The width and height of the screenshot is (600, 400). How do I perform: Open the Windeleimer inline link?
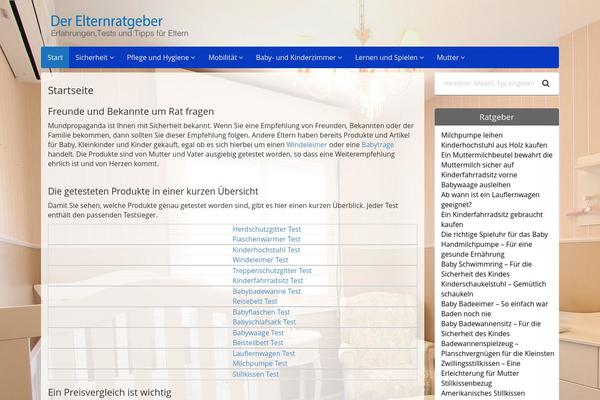[x=307, y=145]
